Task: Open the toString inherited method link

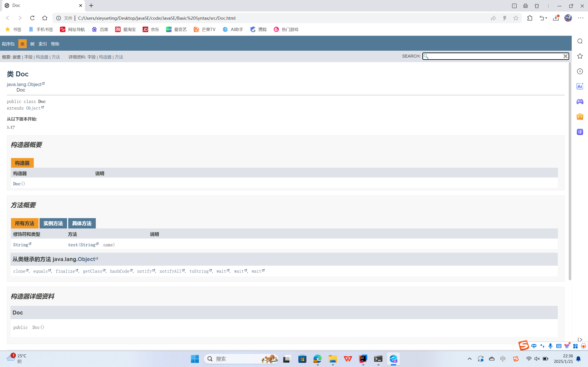Action: click(199, 271)
